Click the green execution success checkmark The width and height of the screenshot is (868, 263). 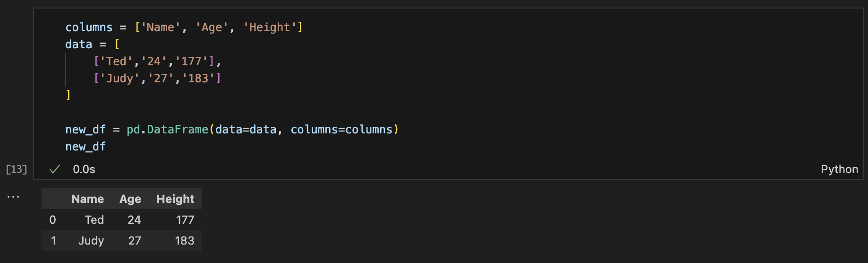tap(55, 169)
